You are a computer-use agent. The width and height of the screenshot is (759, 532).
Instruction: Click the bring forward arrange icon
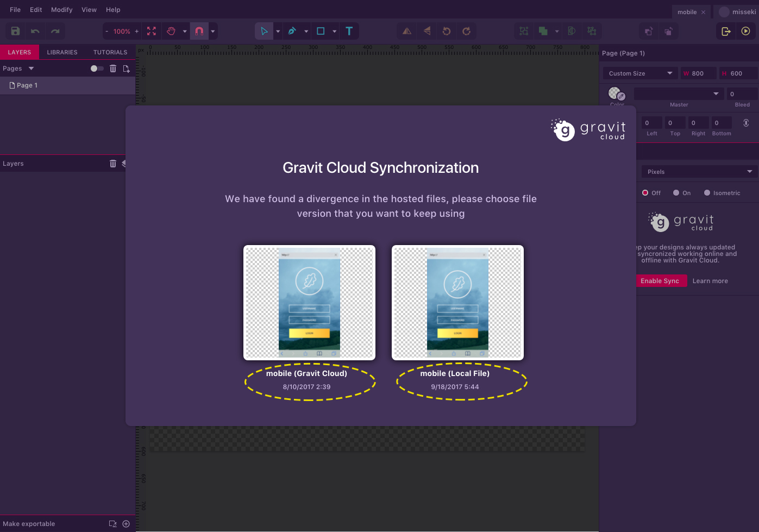click(649, 31)
